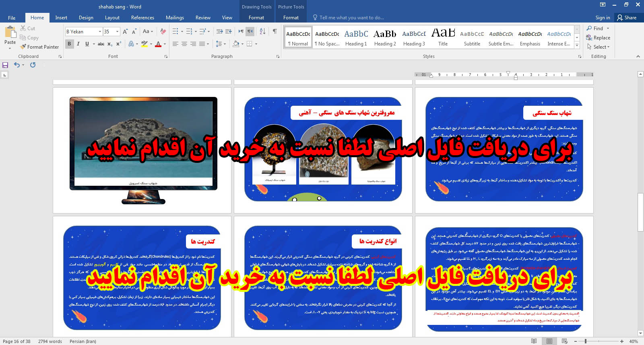Toggle Justify alignment
This screenshot has width=644, height=345.
click(x=202, y=44)
